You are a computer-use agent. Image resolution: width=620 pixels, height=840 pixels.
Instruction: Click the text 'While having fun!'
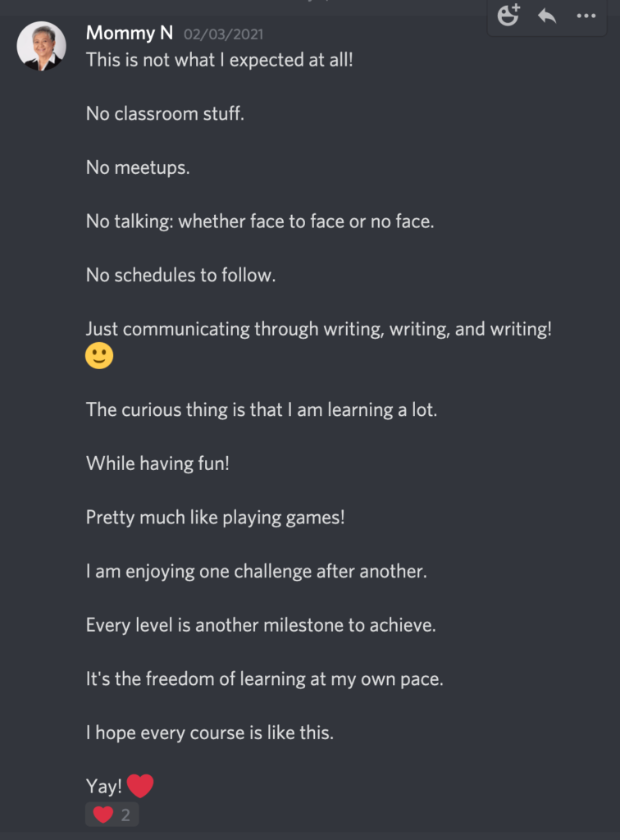pos(157,463)
